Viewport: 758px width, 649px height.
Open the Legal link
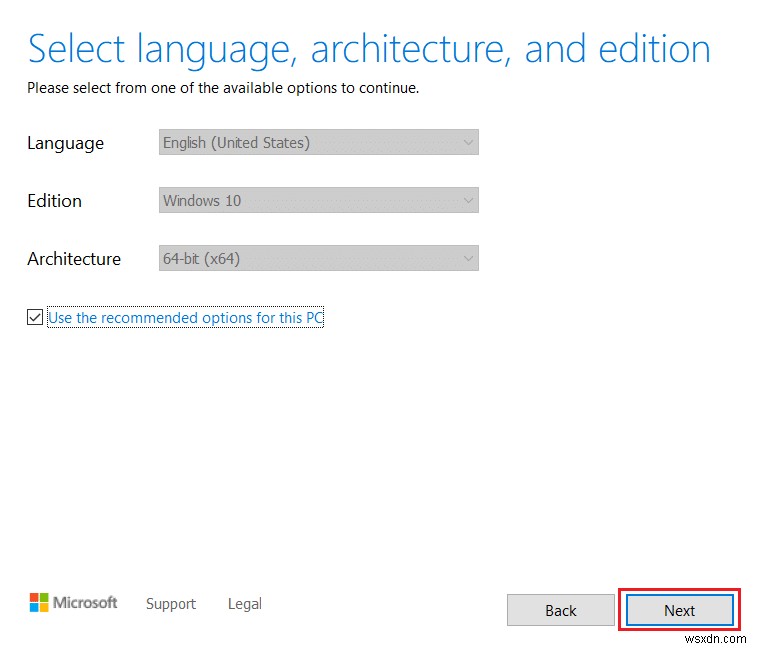click(x=244, y=604)
